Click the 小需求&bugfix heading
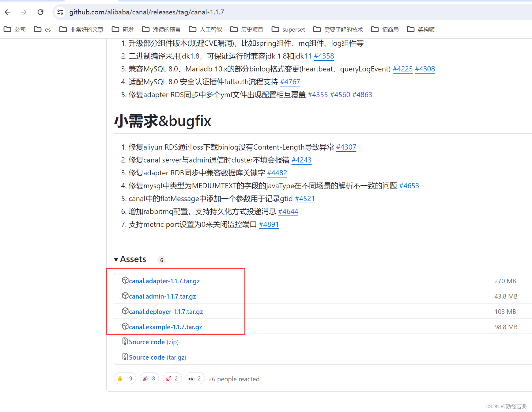 [163, 121]
